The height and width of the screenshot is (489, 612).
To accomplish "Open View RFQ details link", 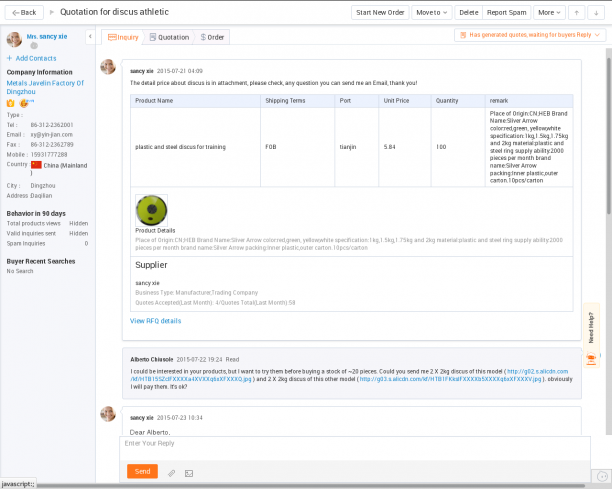I will pos(155,321).
